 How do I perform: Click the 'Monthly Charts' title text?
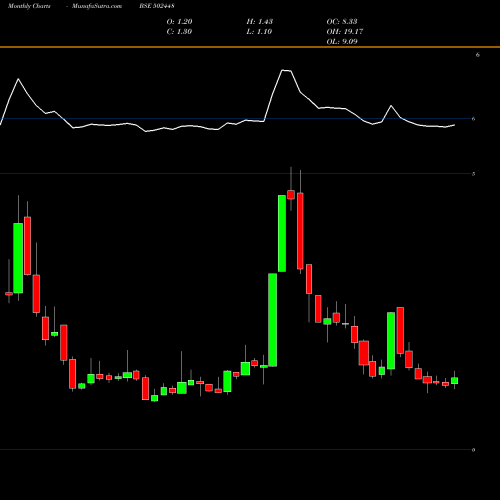pyautogui.click(x=29, y=6)
